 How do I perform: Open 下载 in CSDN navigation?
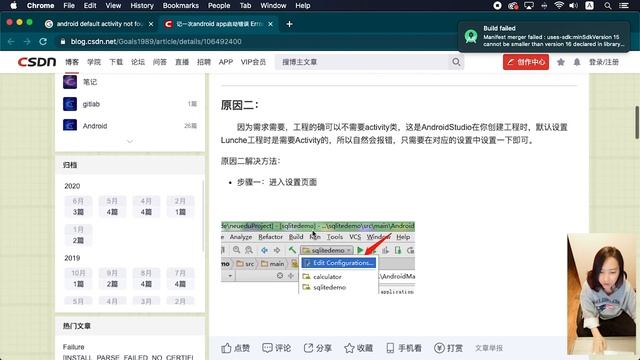pyautogui.click(x=116, y=62)
